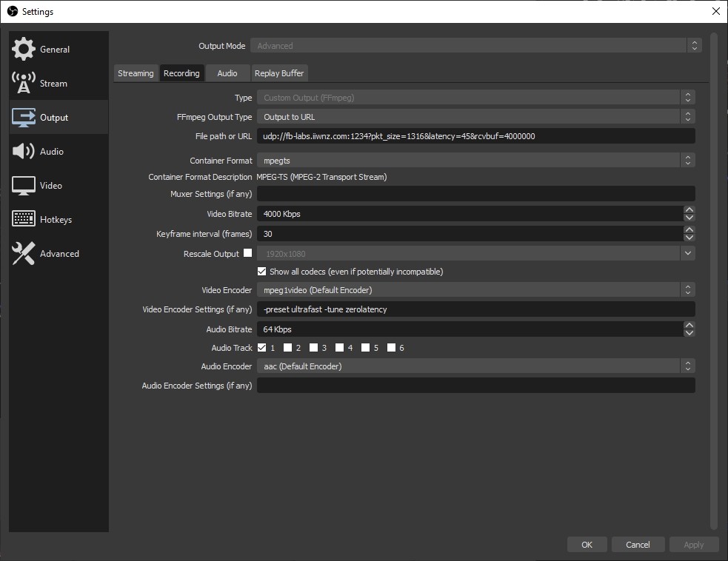This screenshot has height=561, width=728.
Task: Open the Video Encoder dropdown
Action: [x=476, y=289]
